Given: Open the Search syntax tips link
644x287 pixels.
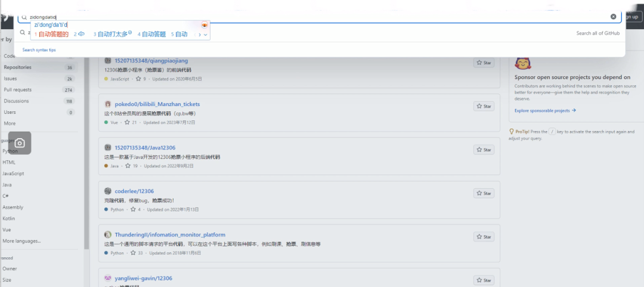Looking at the screenshot, I should click(39, 49).
